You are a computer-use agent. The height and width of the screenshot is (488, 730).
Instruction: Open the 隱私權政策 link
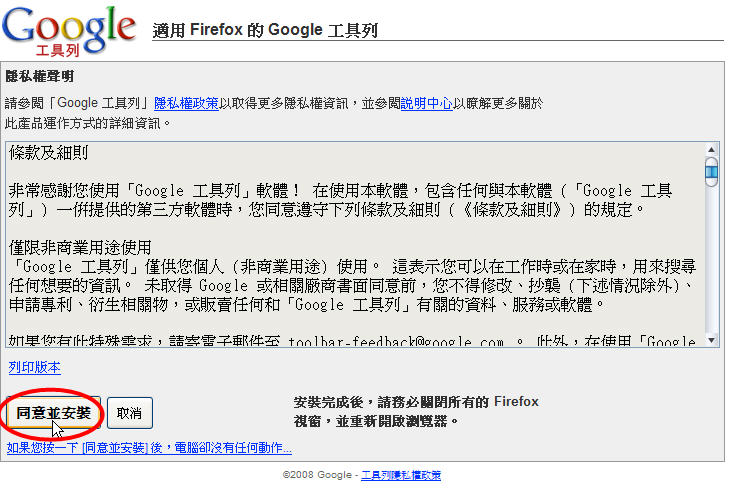coord(186,103)
